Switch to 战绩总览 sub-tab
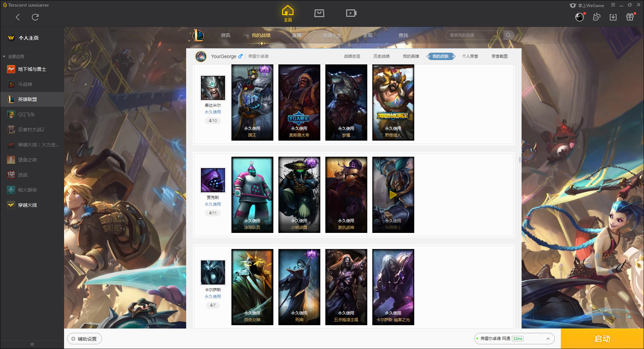Image resolution: width=644 pixels, height=349 pixels. pos(352,56)
